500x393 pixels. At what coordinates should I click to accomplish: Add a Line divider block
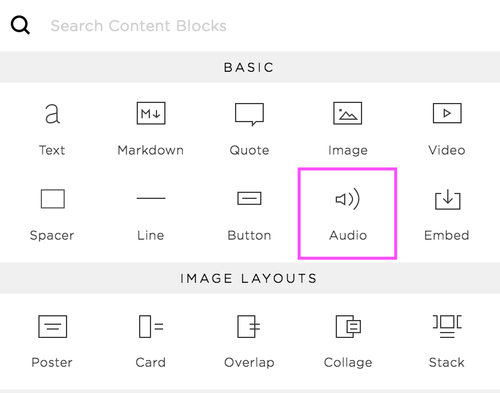(151, 215)
